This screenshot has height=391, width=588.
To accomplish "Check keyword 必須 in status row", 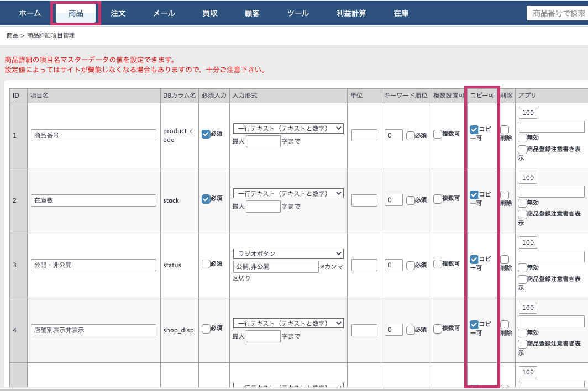I will click(x=410, y=265).
